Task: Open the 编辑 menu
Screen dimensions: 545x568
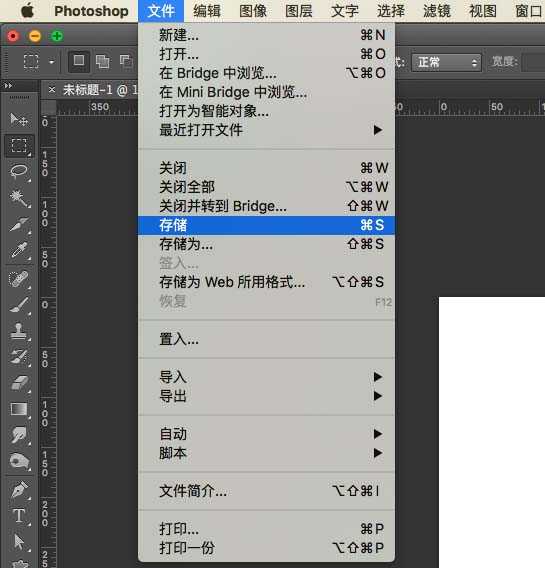Action: [207, 11]
